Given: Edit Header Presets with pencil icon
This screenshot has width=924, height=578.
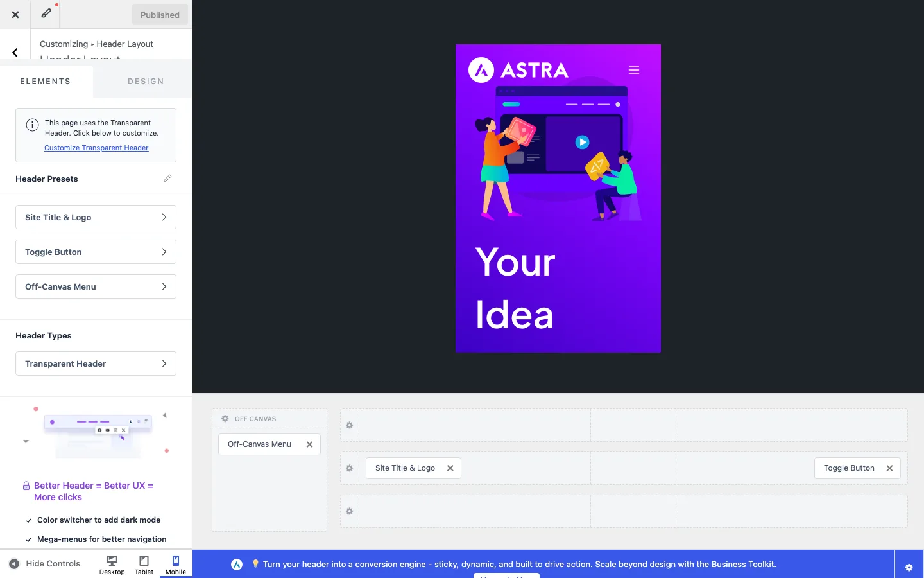Looking at the screenshot, I should point(167,179).
